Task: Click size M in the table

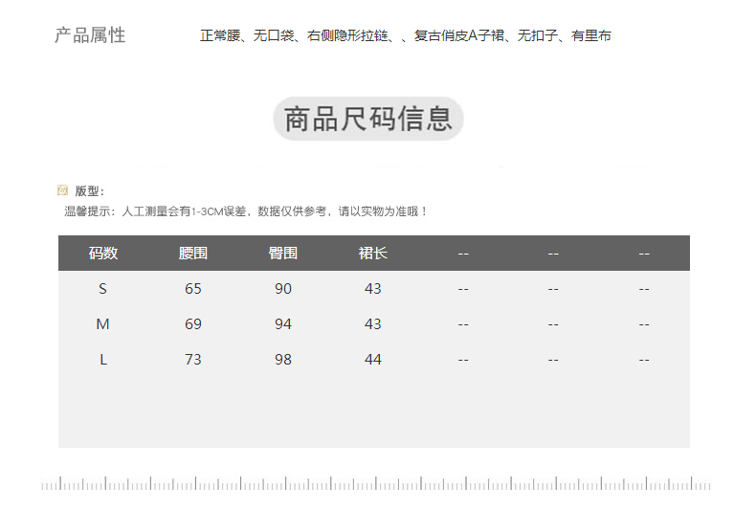Action: tap(103, 324)
